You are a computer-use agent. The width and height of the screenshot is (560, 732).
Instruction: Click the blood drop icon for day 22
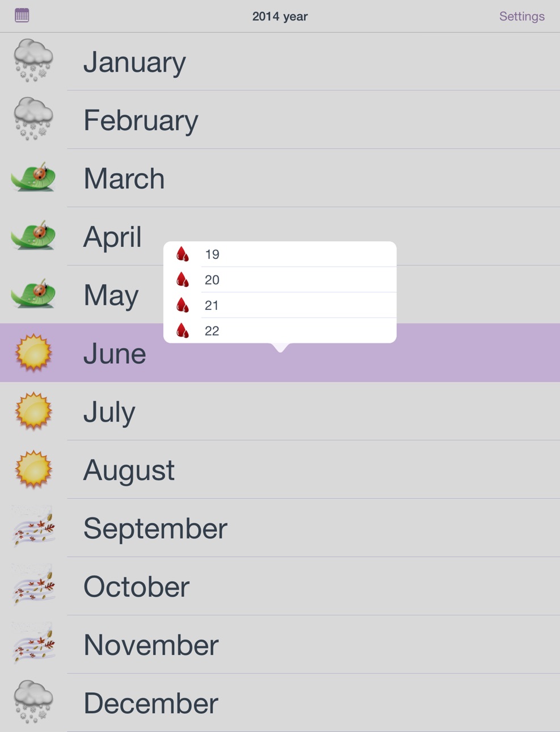coord(182,330)
